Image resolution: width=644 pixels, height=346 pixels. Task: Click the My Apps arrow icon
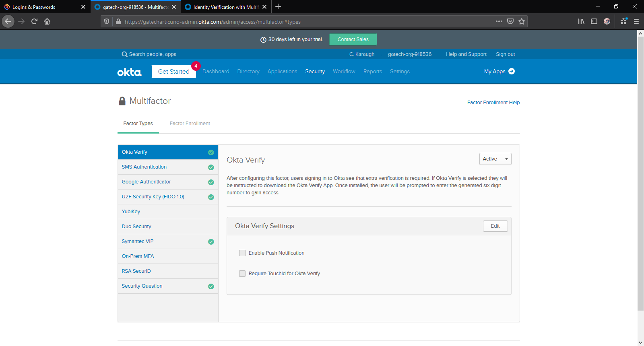tap(512, 71)
